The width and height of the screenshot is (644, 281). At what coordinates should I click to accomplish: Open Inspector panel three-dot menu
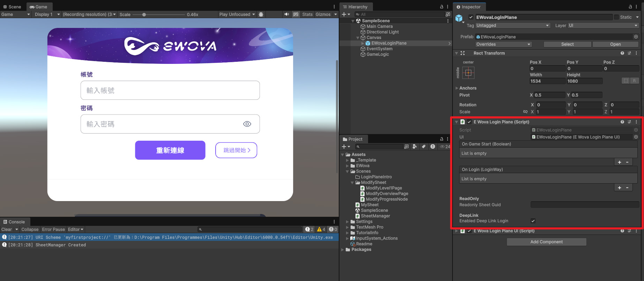636,7
